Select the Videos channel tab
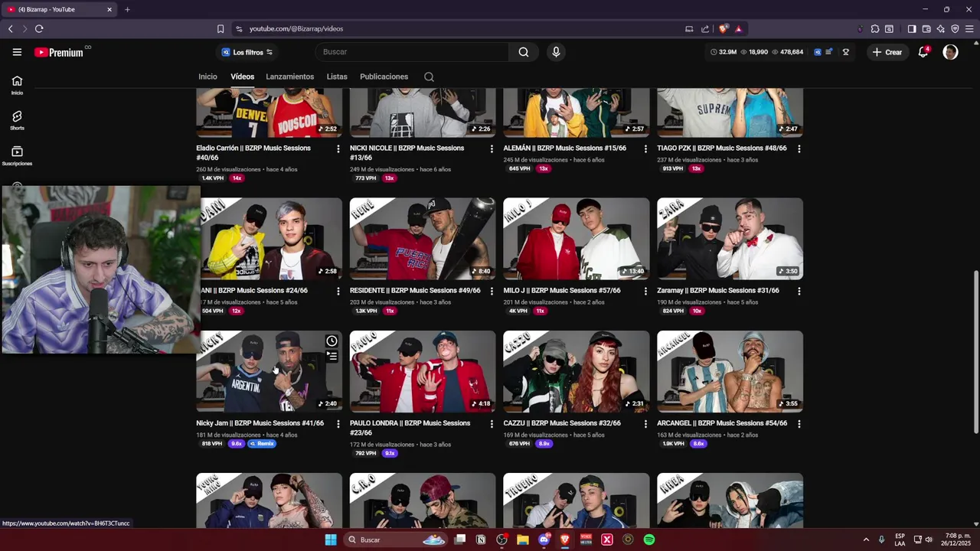The height and width of the screenshot is (551, 980). (x=242, y=77)
